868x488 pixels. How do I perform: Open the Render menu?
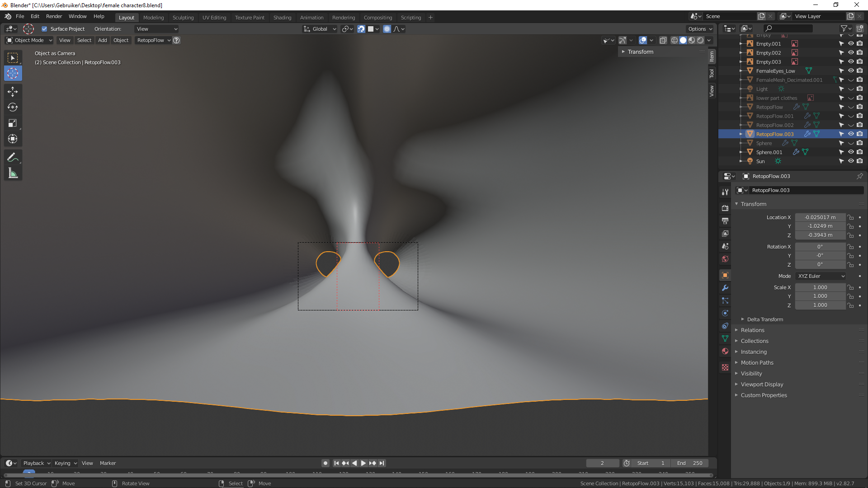[x=54, y=16]
